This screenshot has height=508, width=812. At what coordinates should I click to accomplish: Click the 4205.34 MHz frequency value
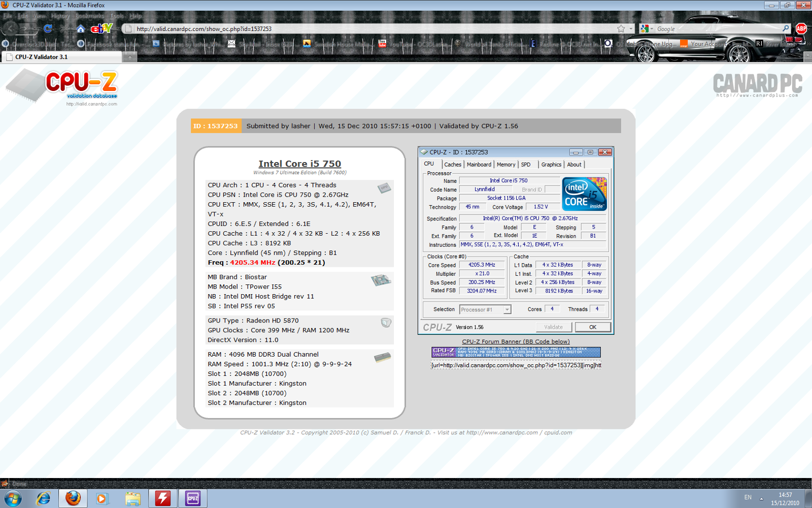253,263
